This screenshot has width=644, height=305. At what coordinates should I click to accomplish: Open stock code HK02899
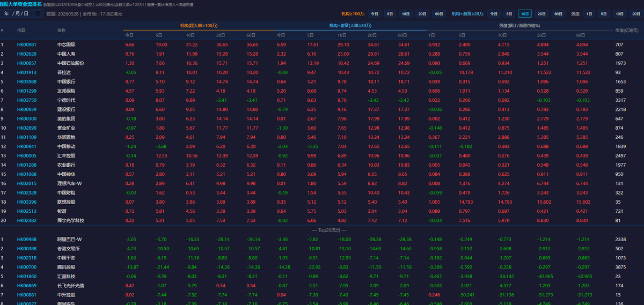click(27, 128)
